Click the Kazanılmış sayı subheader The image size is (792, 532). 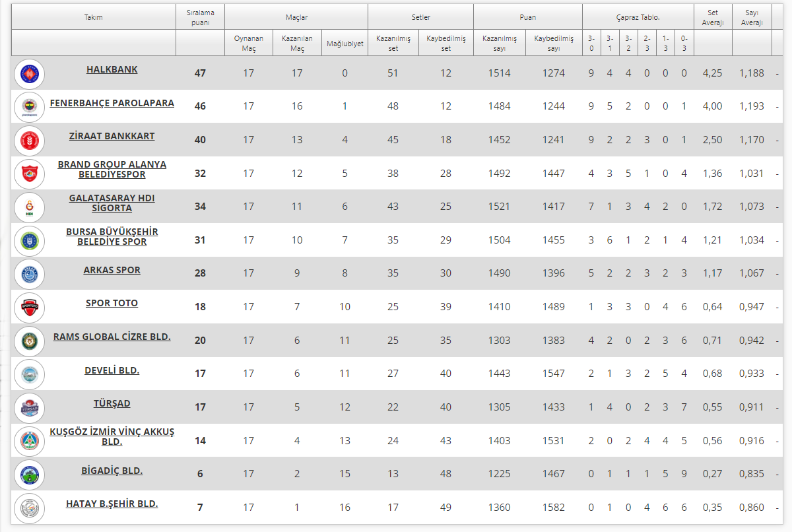pyautogui.click(x=500, y=43)
